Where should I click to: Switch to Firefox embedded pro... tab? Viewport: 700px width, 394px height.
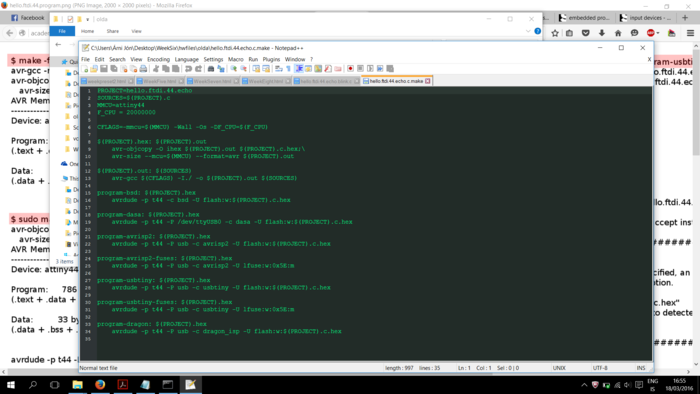tap(585, 18)
